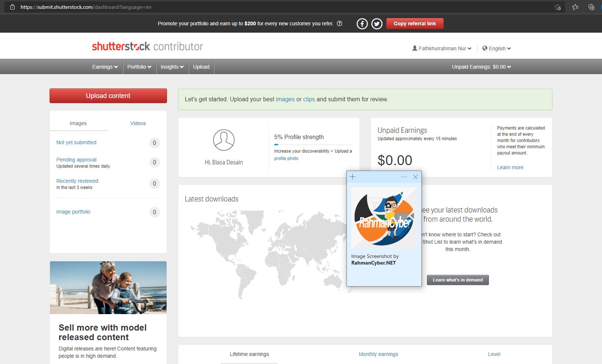The image size is (602, 364).
Task: Click the person icon beside Fathkhurrahman Nur
Action: click(x=414, y=48)
